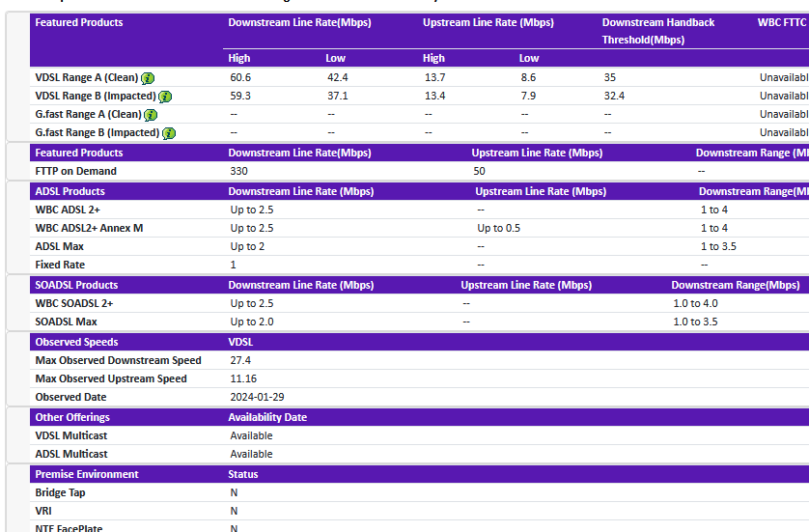Select the Observed Speeds section header

pyautogui.click(x=76, y=342)
